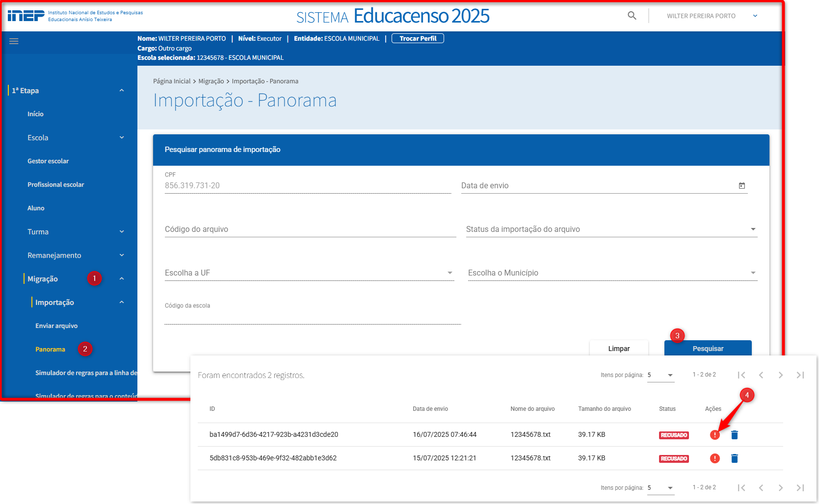Go to first page in top paginator
Viewport: 819px width, 504px height.
coord(741,375)
